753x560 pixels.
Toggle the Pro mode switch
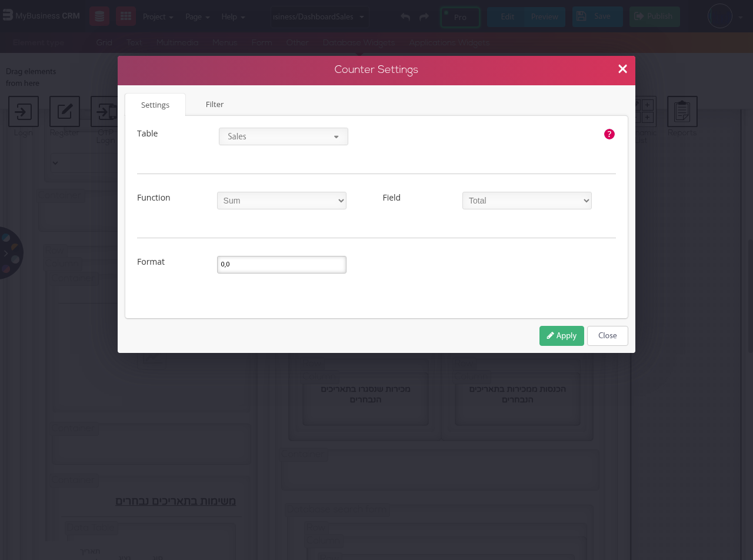459,17
